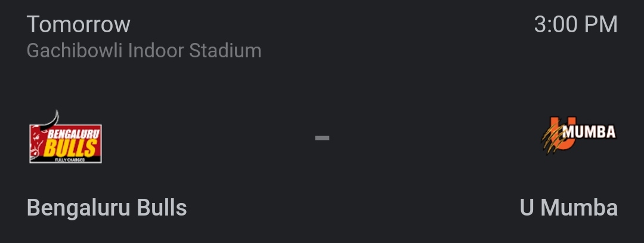Viewport: 644px width, 243px height.
Task: Click the 3:00 PM match time
Action: click(x=576, y=24)
